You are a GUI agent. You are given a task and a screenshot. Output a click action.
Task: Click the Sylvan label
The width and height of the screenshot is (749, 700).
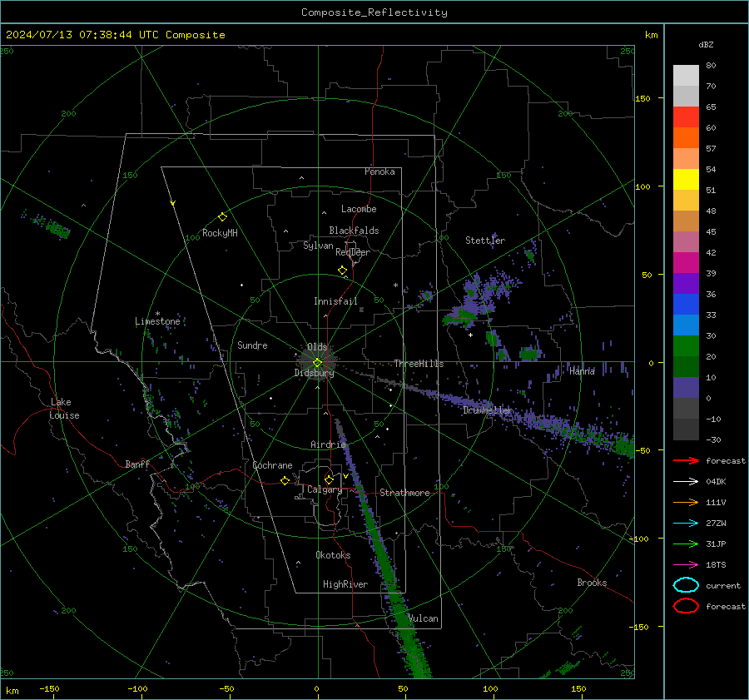[x=318, y=246]
